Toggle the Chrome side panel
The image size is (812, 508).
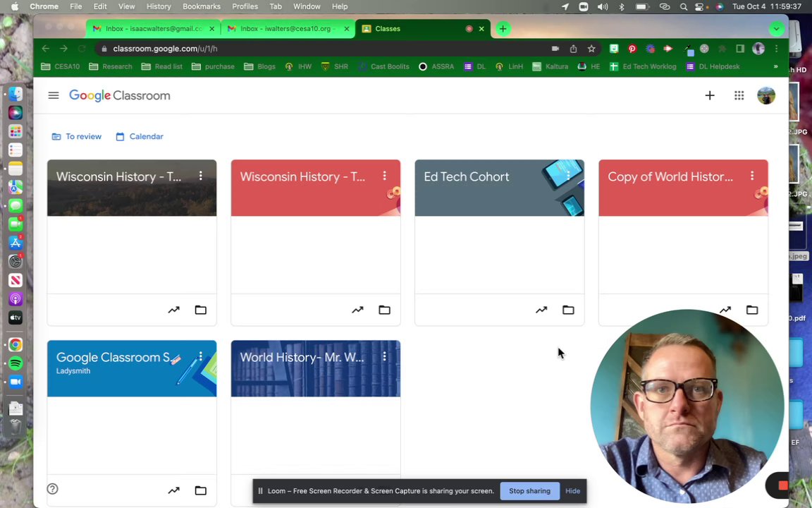pyautogui.click(x=740, y=49)
